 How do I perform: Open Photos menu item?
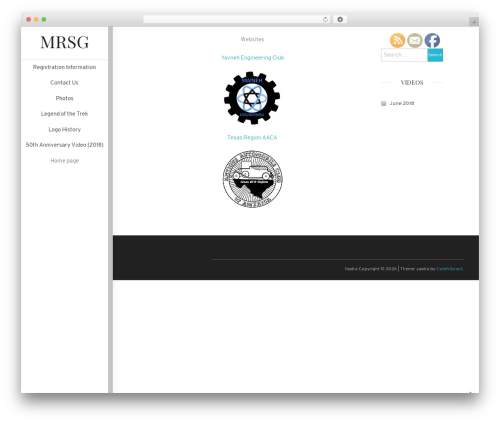pyautogui.click(x=64, y=98)
